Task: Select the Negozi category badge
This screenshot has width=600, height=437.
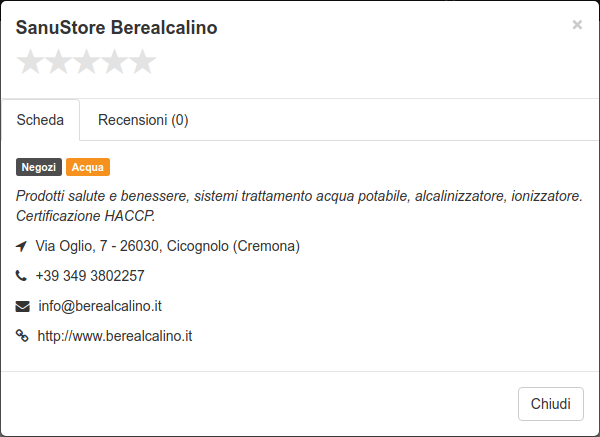Action: 39,167
